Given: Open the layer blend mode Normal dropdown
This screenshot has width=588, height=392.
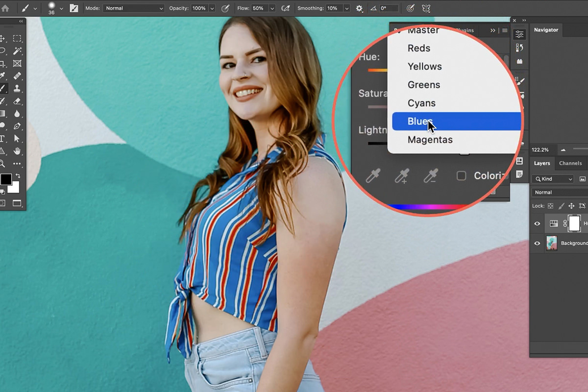Looking at the screenshot, I should click(560, 193).
